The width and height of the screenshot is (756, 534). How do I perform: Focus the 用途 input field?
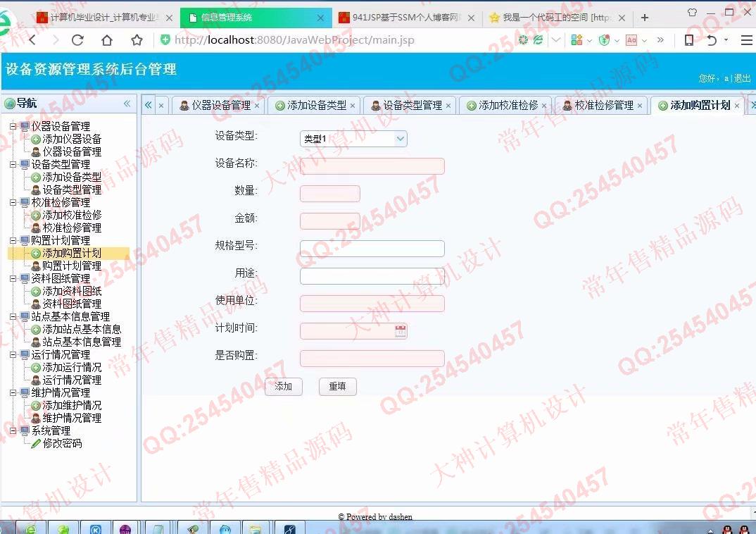point(372,276)
